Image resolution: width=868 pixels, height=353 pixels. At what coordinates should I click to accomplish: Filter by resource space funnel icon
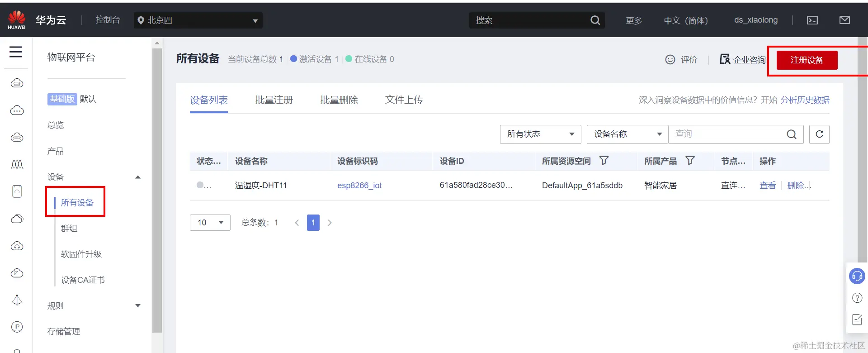tap(604, 161)
